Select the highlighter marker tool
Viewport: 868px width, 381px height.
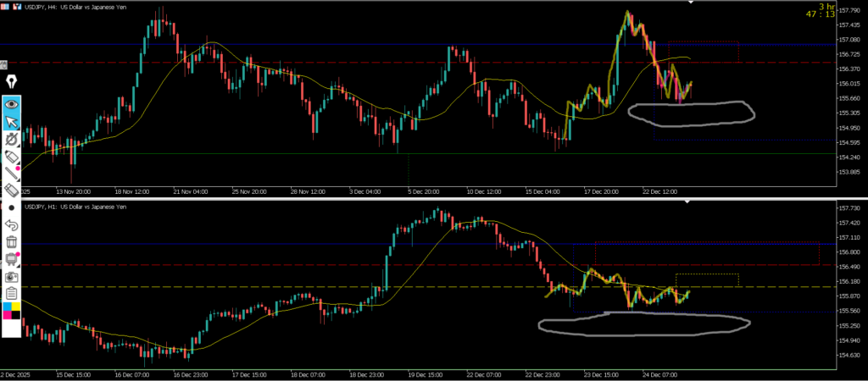(x=12, y=157)
